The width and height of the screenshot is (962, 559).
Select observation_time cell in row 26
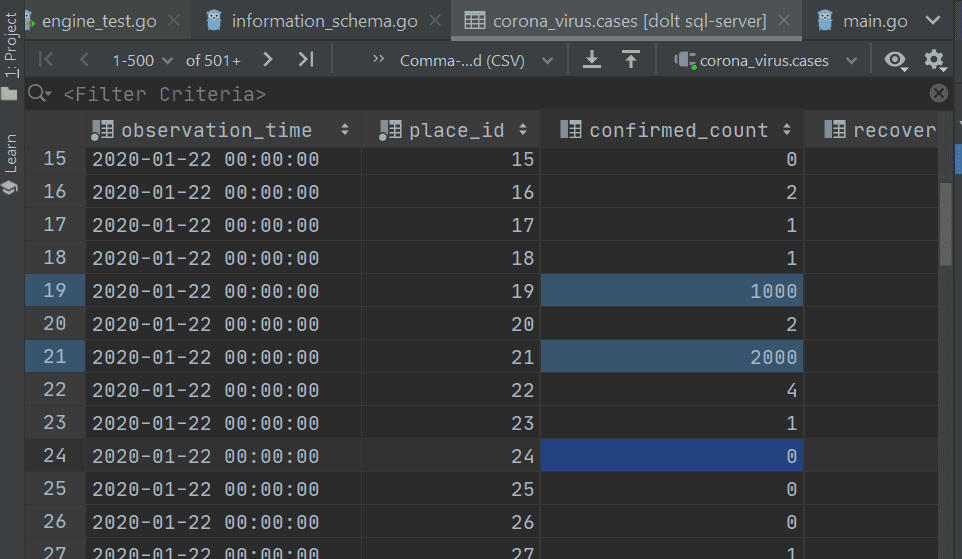[223, 522]
